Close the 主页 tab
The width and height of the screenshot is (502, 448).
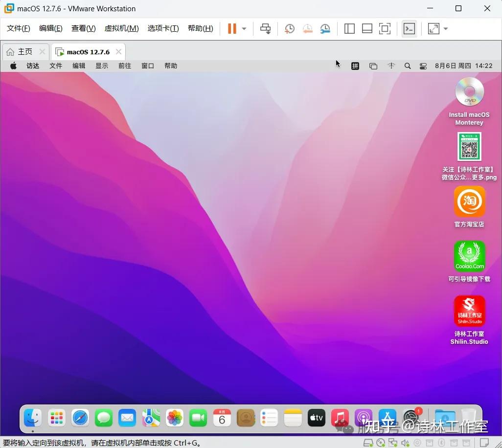[x=42, y=51]
